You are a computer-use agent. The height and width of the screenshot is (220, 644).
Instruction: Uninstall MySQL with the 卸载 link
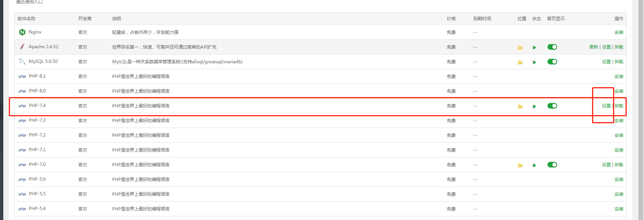(x=619, y=62)
